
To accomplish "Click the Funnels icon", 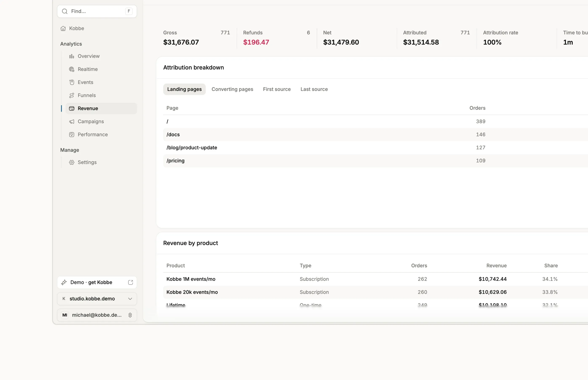I will (x=72, y=96).
